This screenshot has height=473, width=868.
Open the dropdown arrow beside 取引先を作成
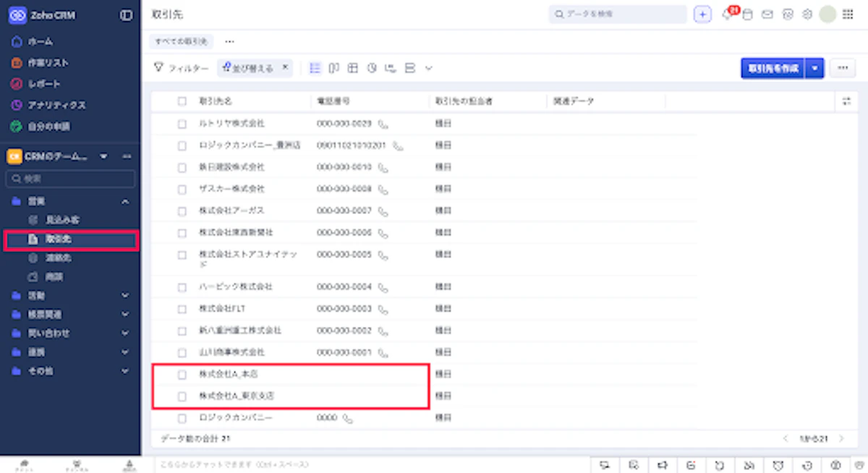814,68
